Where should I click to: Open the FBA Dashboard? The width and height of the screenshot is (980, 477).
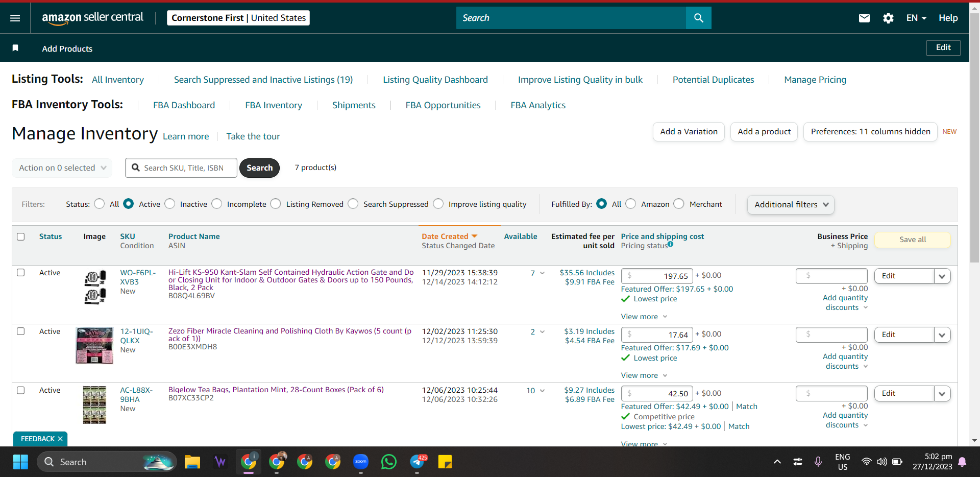[x=184, y=105]
